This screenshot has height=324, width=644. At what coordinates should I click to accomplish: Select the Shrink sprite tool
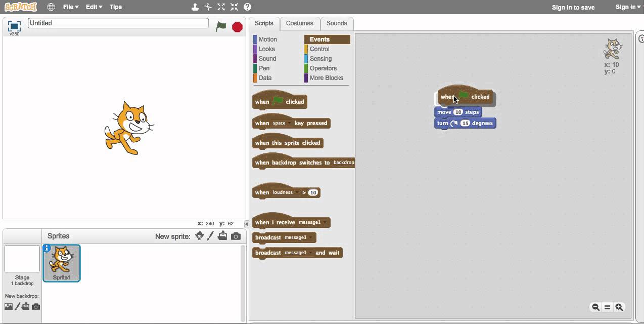click(234, 7)
